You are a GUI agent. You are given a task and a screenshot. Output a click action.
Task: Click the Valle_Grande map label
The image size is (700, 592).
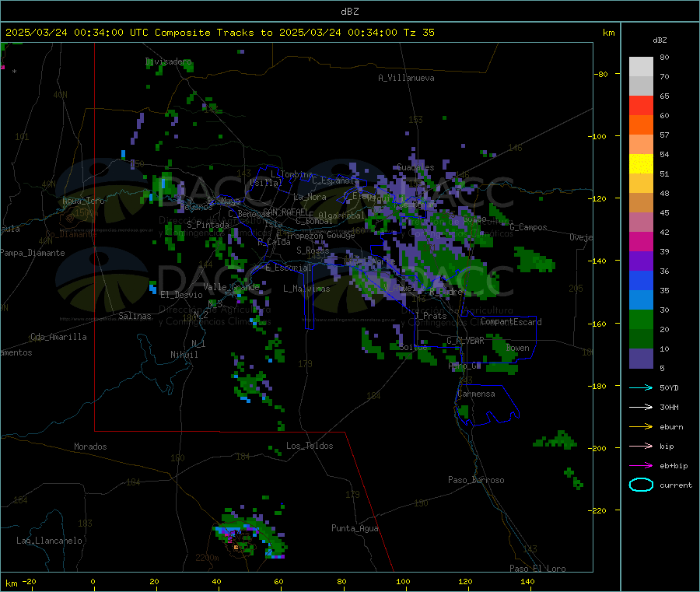point(232,287)
